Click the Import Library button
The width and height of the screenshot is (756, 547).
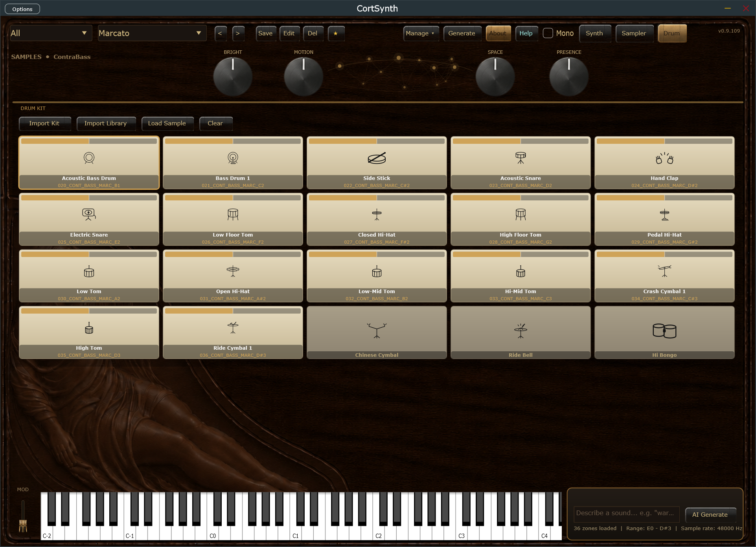pos(106,123)
